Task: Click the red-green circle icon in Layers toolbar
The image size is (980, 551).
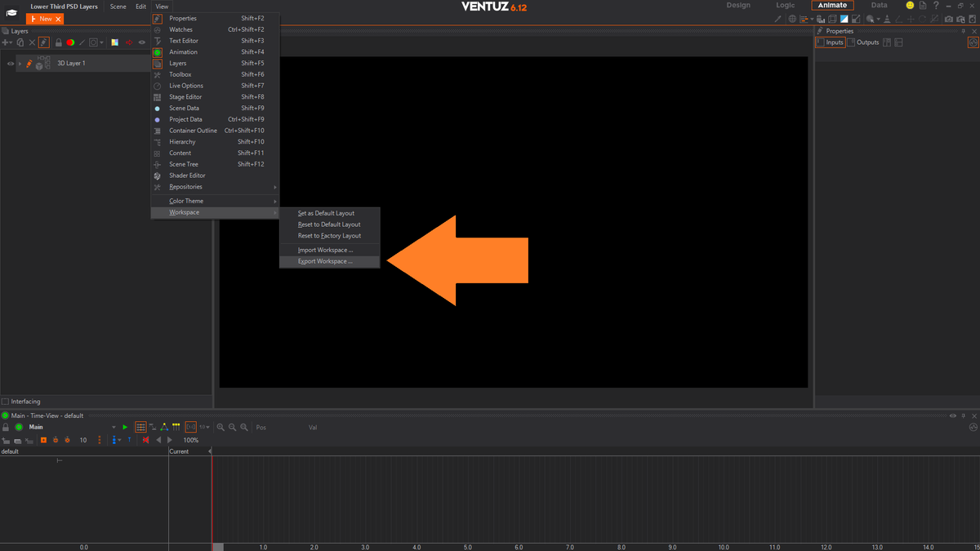Action: (70, 42)
